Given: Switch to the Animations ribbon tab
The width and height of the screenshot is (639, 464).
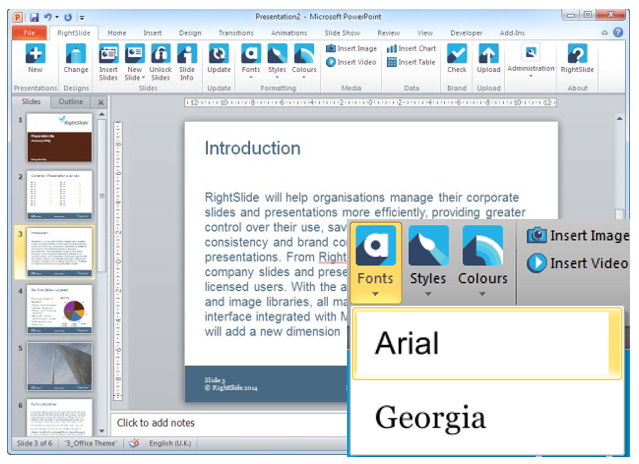Looking at the screenshot, I should click(289, 33).
